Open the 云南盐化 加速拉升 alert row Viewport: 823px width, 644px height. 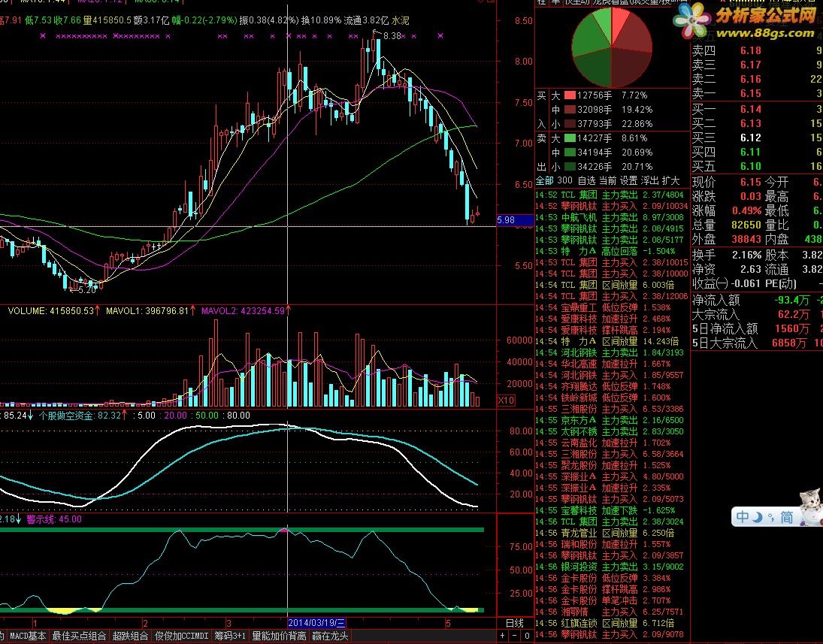[x=612, y=443]
